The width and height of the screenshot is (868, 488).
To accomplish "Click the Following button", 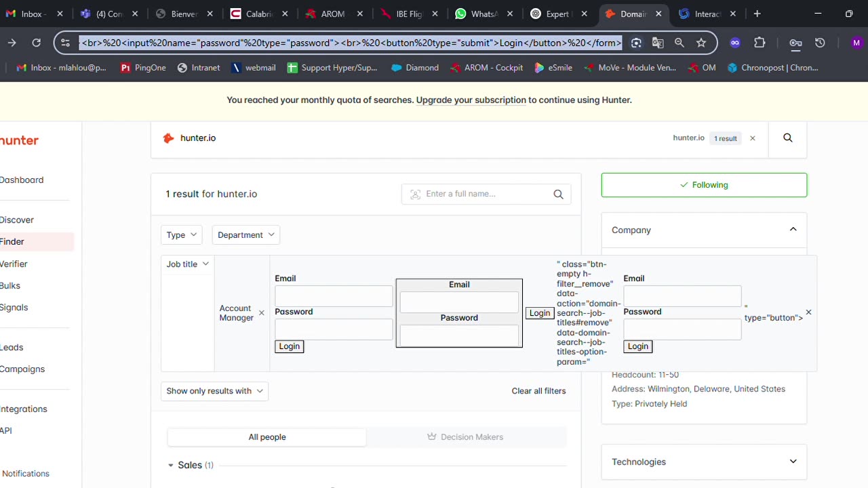I will point(704,185).
